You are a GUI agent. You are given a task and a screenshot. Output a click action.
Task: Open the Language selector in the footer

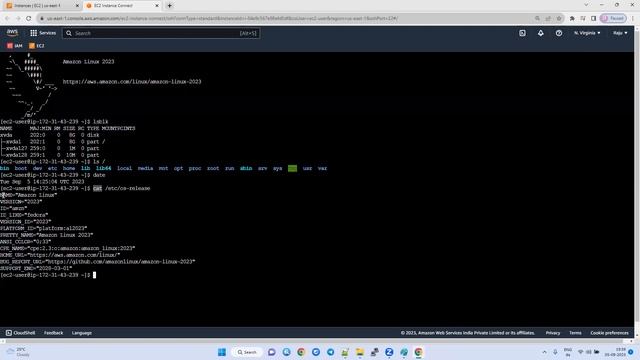click(x=82, y=333)
